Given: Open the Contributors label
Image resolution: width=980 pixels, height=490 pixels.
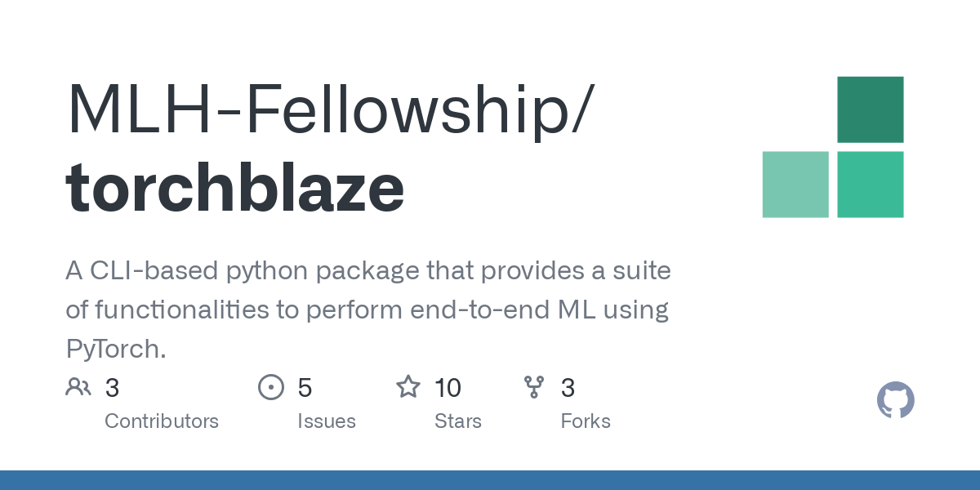Looking at the screenshot, I should [162, 421].
